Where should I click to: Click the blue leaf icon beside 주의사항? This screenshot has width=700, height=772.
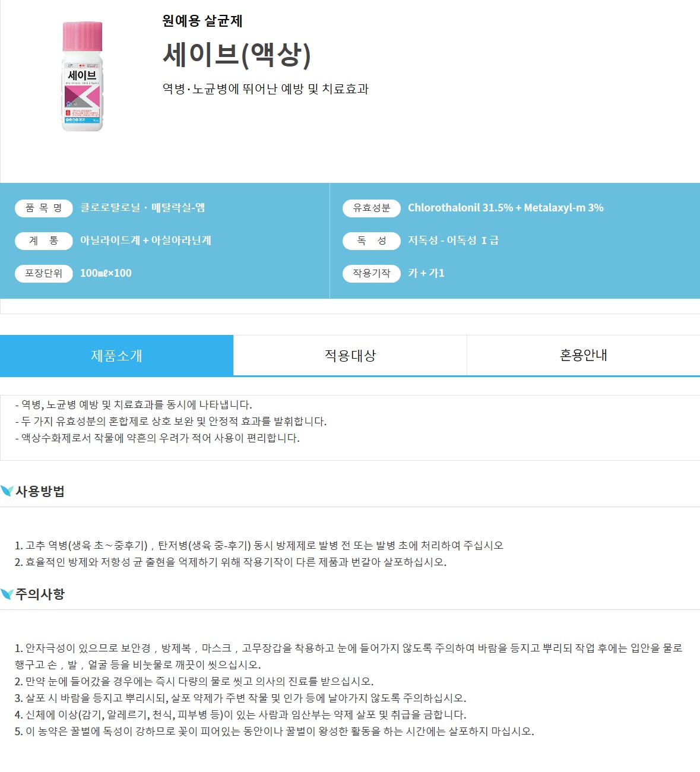7,594
